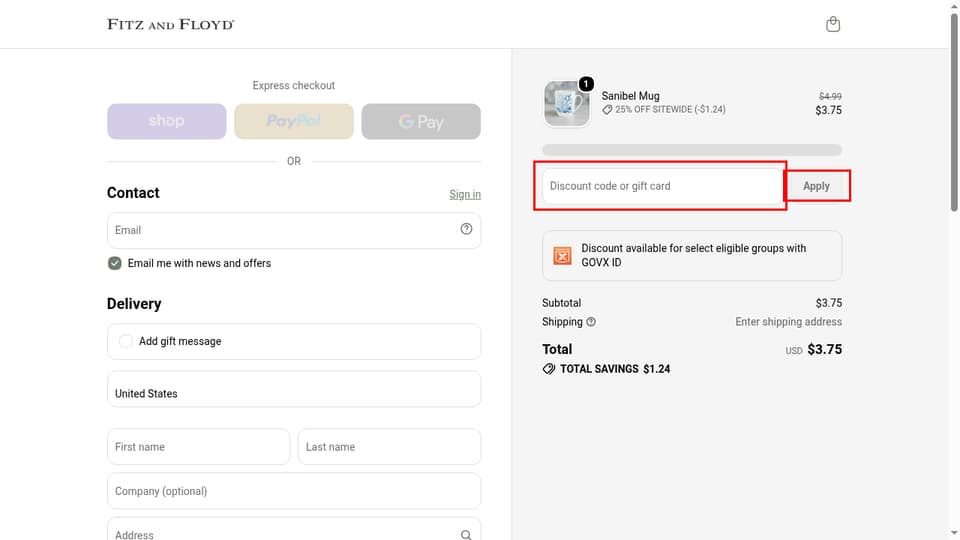Open the shopping bag cart icon
This screenshot has width=960, height=540.
(833, 24)
